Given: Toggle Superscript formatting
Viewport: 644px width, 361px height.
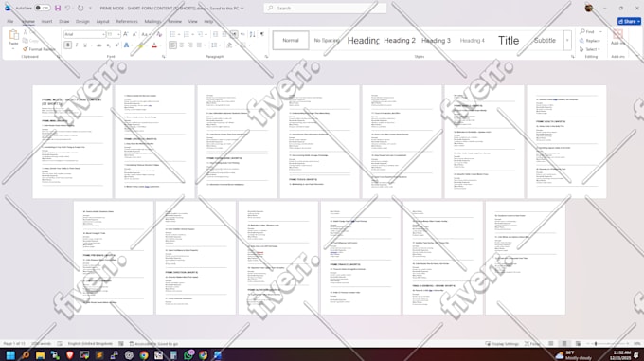Looking at the screenshot, I should click(117, 45).
